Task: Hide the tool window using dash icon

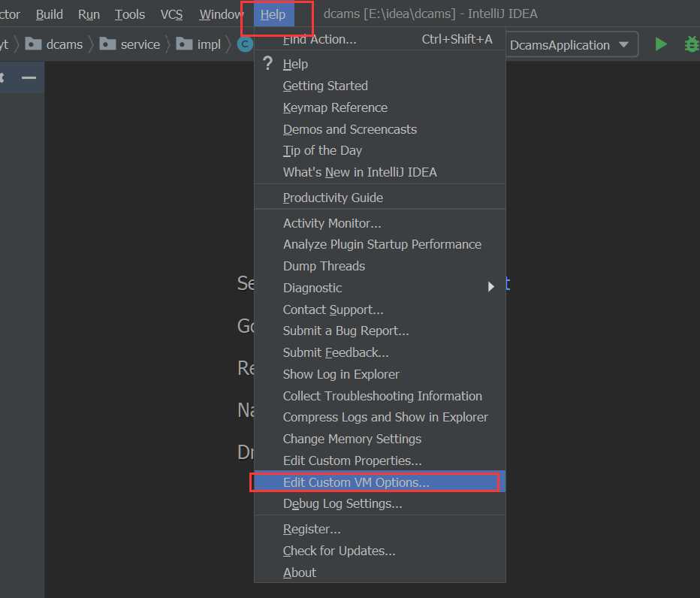Action: (x=29, y=78)
